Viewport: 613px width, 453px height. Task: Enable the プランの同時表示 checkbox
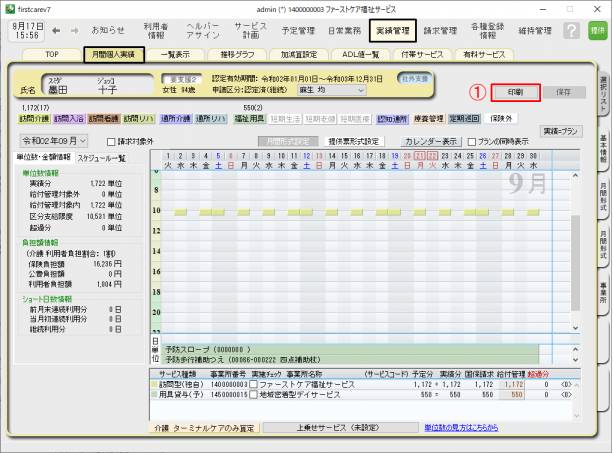tap(472, 142)
